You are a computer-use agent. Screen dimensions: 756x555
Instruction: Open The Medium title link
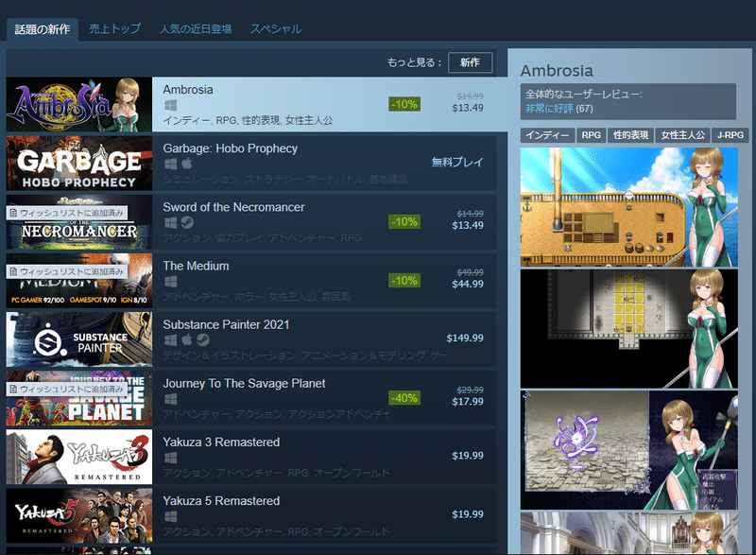tap(196, 267)
